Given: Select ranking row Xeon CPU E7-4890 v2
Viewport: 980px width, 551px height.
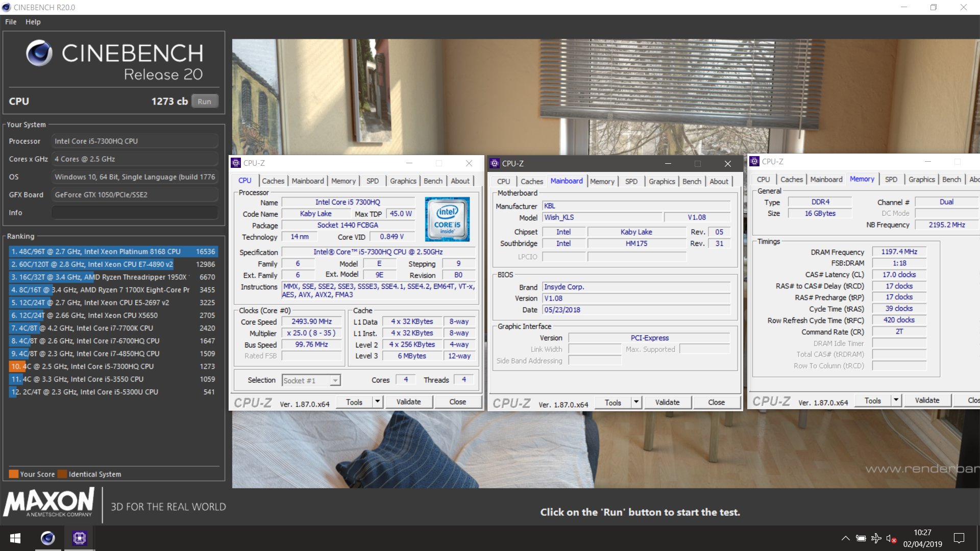Looking at the screenshot, I should pos(113,264).
